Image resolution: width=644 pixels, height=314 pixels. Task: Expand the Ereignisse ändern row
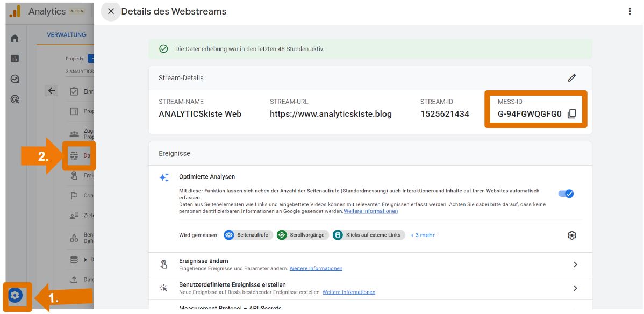[x=575, y=265]
